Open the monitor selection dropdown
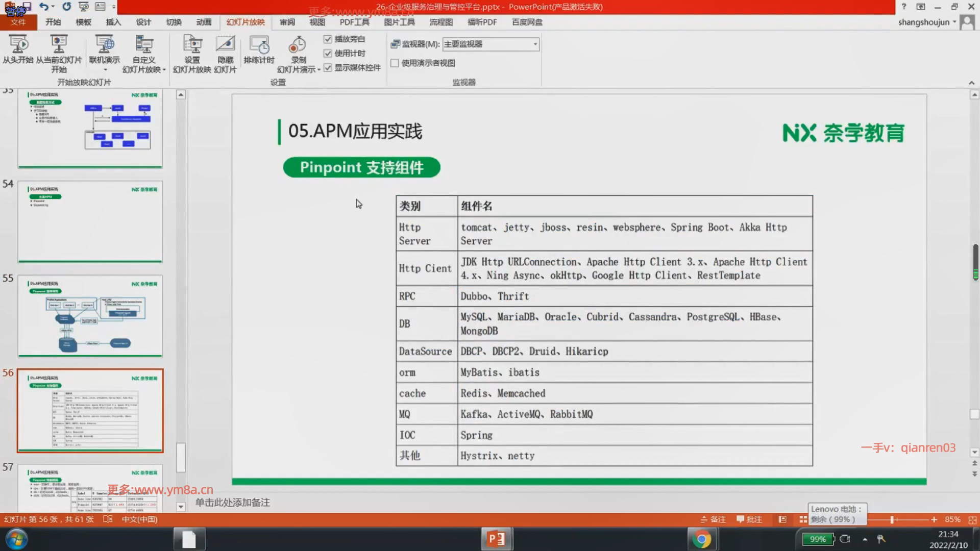This screenshot has height=551, width=980. click(x=535, y=44)
